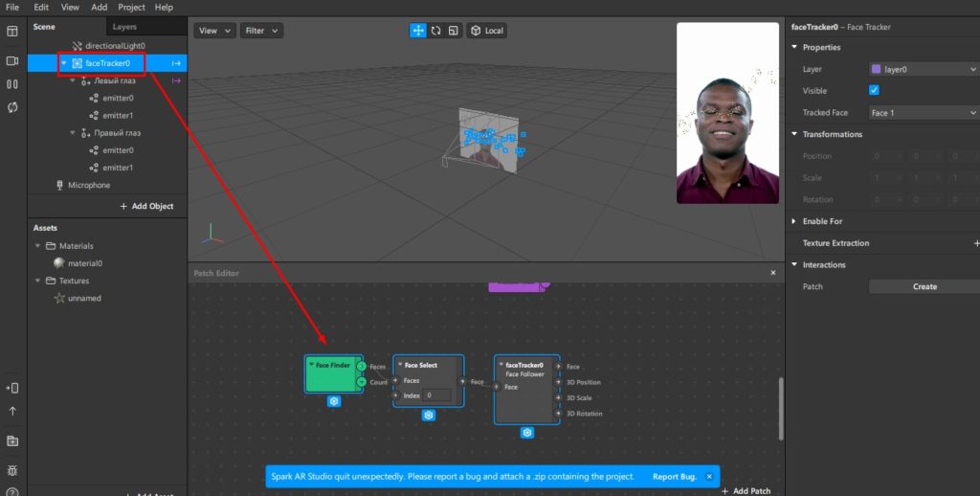Click the Report Bug link in notification

click(x=674, y=476)
